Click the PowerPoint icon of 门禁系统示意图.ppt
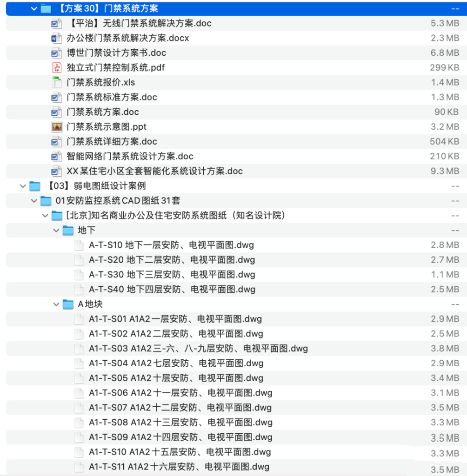 click(55, 126)
